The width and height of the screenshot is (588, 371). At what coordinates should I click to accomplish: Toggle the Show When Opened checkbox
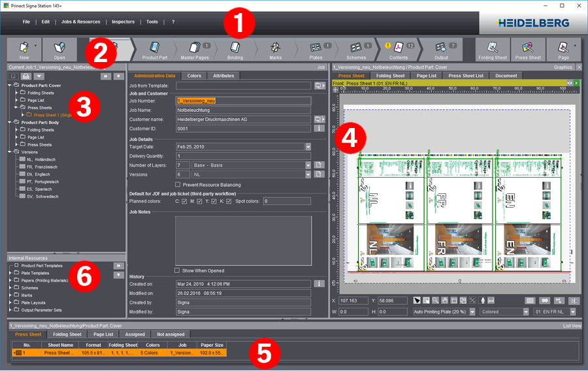[178, 270]
